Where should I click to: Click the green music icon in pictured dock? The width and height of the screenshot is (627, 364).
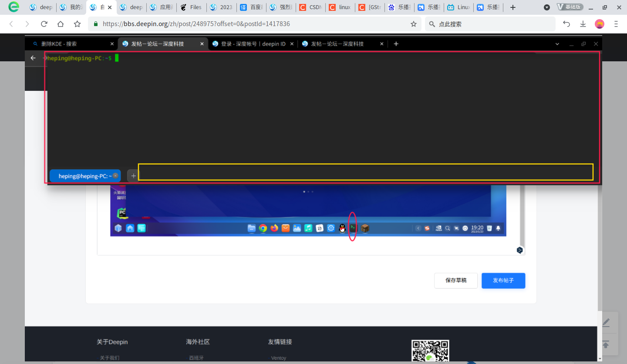(308, 228)
